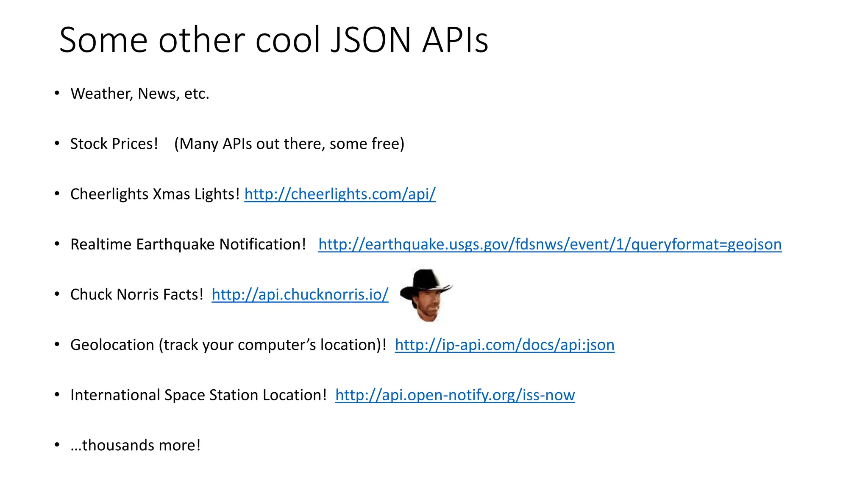The width and height of the screenshot is (868, 488).
Task: Select 'International Space Station Location!' text
Action: [x=198, y=395]
